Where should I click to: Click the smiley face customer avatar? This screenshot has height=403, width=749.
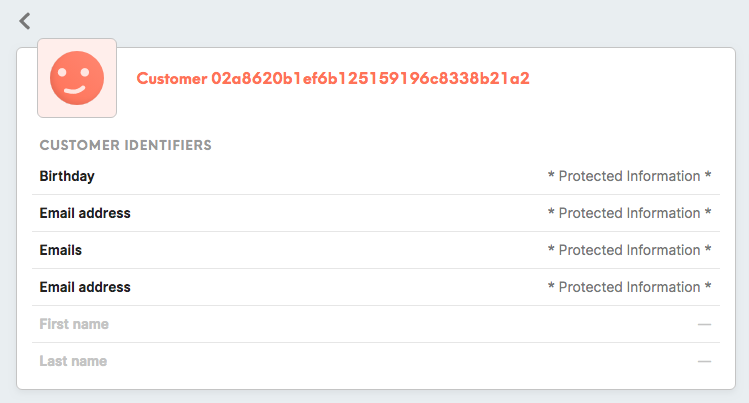coord(77,78)
